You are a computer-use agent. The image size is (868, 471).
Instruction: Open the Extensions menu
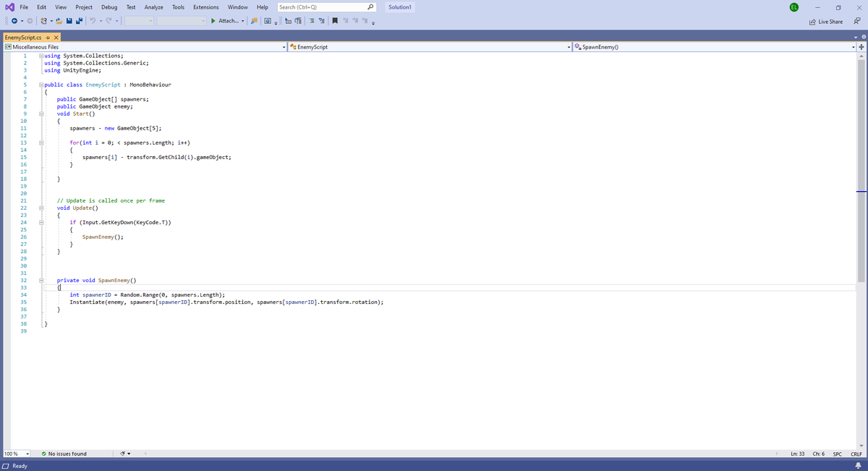[x=206, y=7]
